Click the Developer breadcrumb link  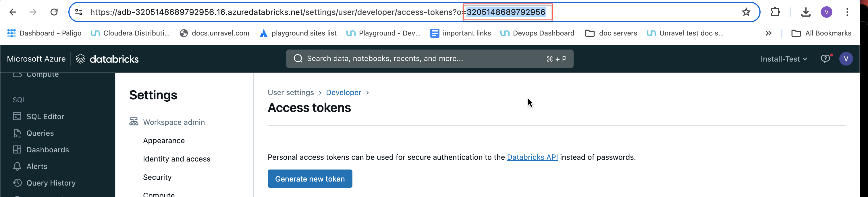pyautogui.click(x=343, y=92)
